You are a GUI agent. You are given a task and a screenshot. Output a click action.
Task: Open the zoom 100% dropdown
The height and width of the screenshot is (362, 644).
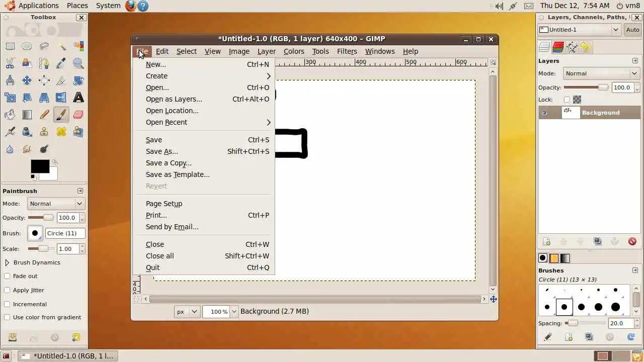234,312
